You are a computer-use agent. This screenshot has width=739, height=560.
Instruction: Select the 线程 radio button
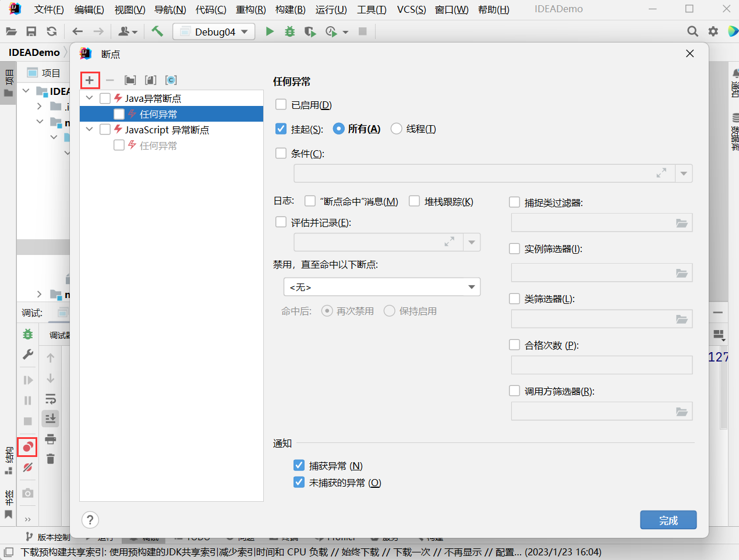click(x=397, y=129)
